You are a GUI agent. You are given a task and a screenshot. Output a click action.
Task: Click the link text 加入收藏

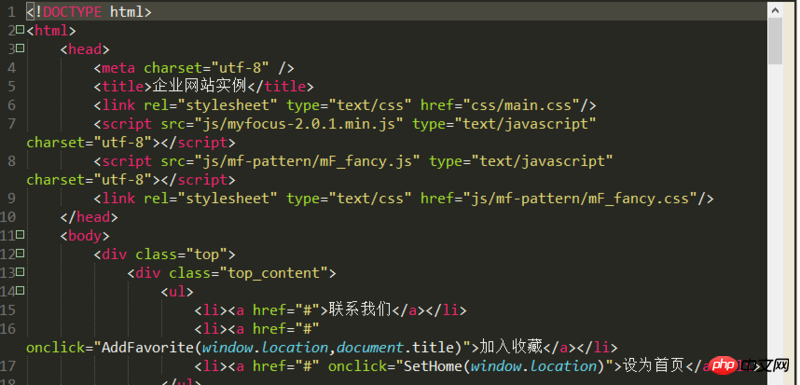pyautogui.click(x=511, y=347)
